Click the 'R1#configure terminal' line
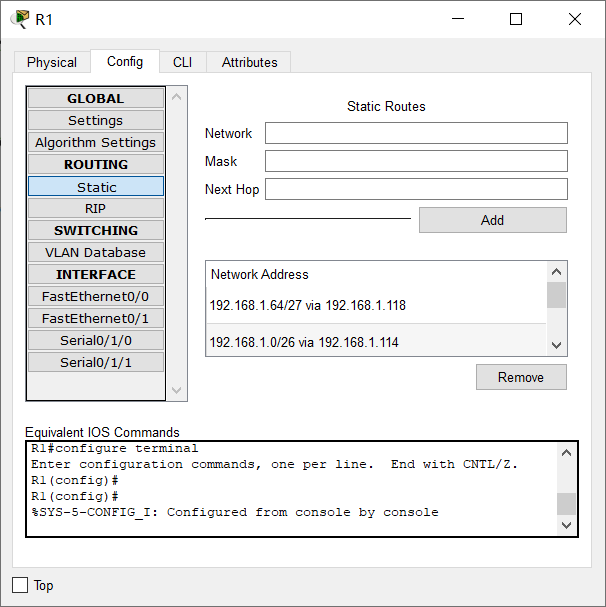This screenshot has height=607, width=606. [x=115, y=448]
